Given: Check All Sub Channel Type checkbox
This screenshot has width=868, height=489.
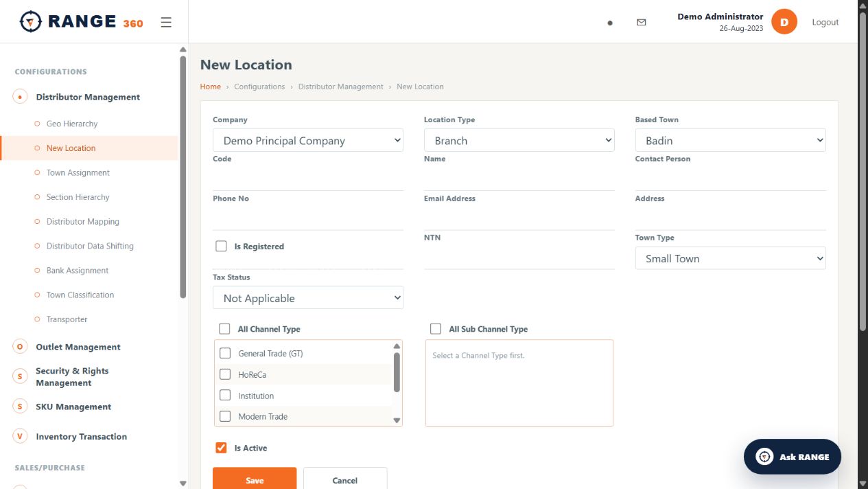Looking at the screenshot, I should pyautogui.click(x=436, y=329).
